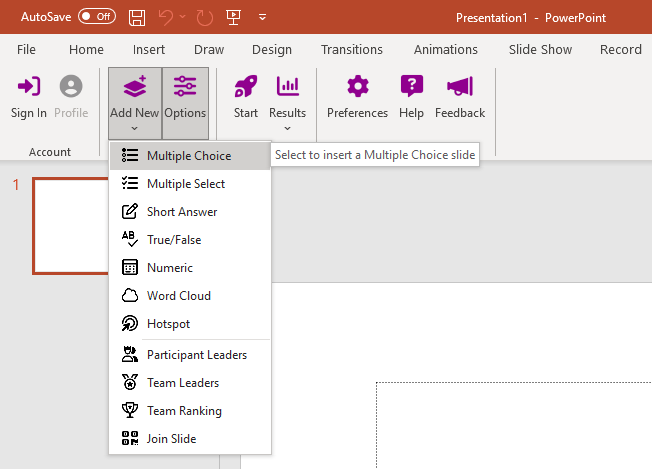The image size is (652, 469).
Task: Open the Slide Show tab
Action: pos(540,49)
